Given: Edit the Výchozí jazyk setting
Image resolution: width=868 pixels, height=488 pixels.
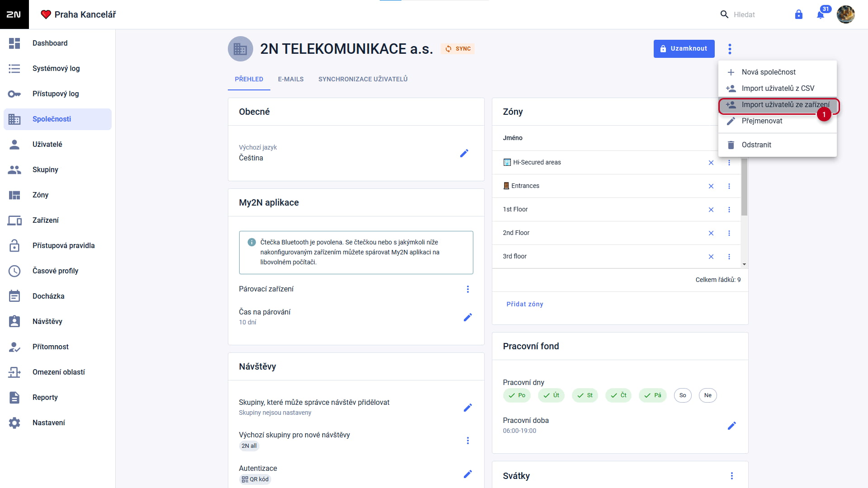Looking at the screenshot, I should [464, 154].
